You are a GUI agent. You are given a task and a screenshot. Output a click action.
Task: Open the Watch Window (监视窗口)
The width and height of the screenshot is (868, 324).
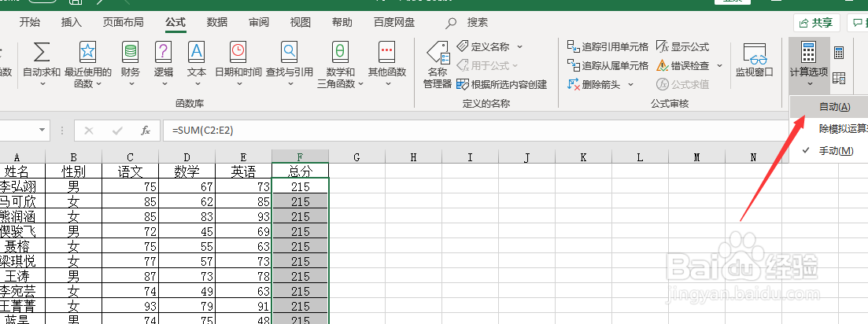coord(754,61)
